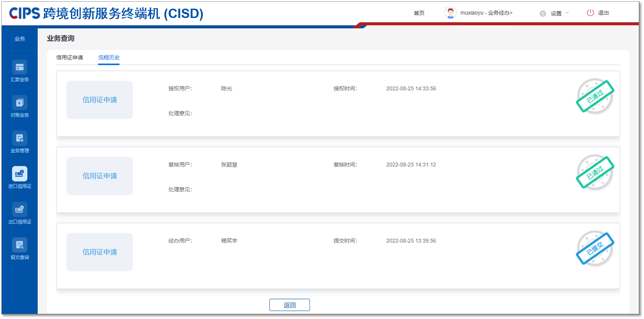Click the 已提交 stamp on the last record
The height and width of the screenshot is (319, 644).
point(595,248)
